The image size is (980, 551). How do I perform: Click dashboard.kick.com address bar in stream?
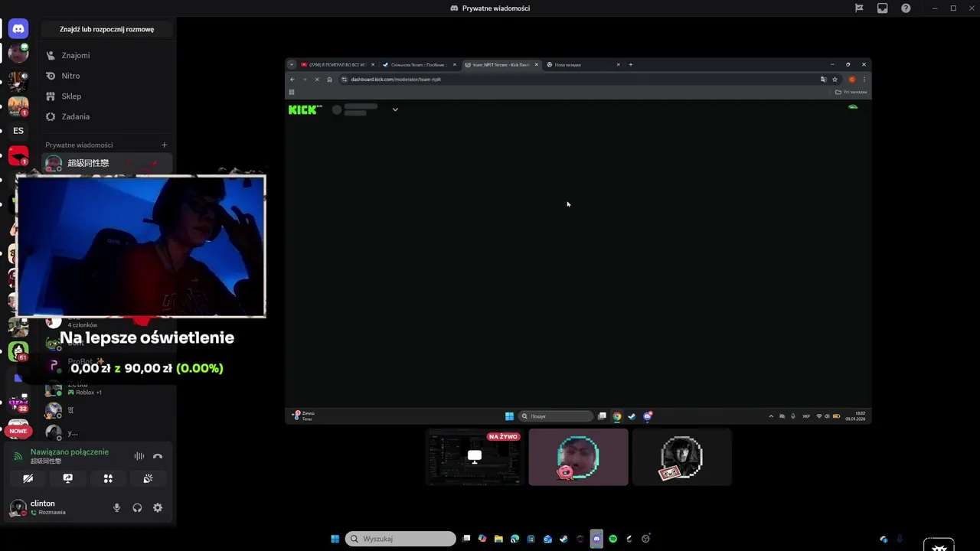pyautogui.click(x=578, y=80)
